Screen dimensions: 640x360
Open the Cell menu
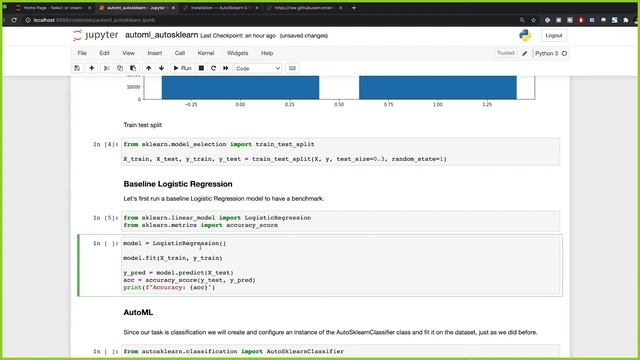(x=180, y=53)
